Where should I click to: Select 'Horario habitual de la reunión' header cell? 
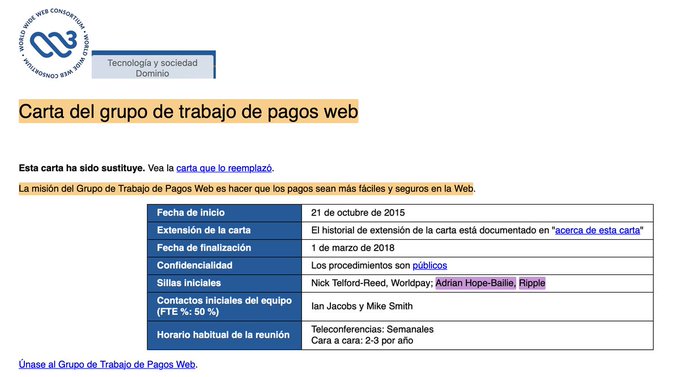pyautogui.click(x=224, y=335)
